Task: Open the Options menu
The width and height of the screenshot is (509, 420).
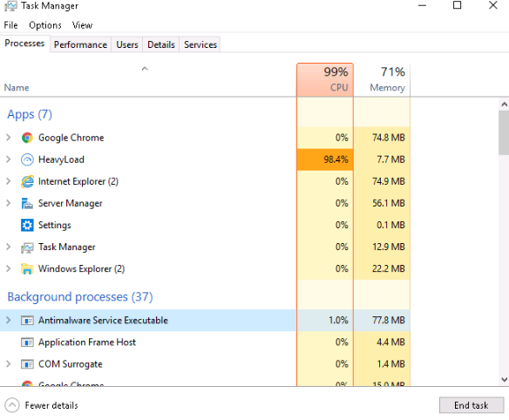Action: [x=45, y=25]
